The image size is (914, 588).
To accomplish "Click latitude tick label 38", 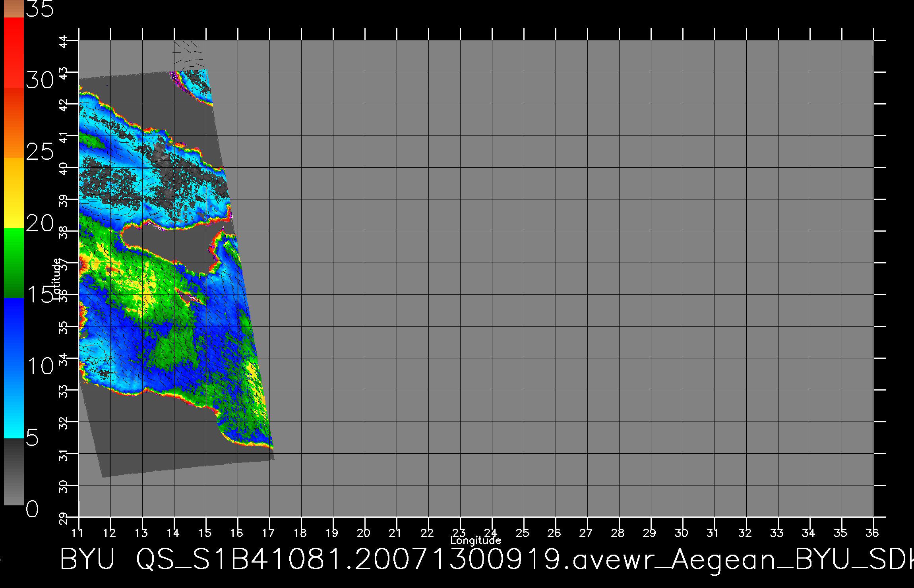I will 64,232.
